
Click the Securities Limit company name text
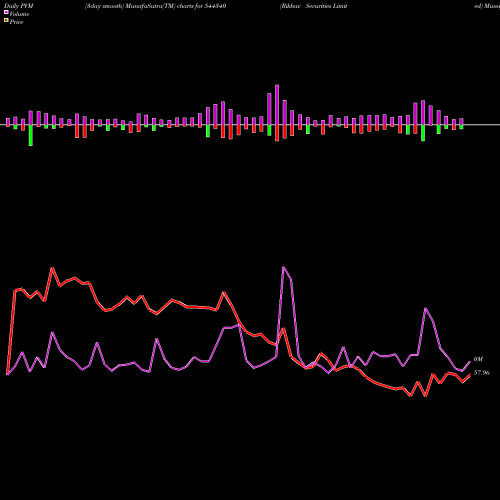tap(327, 6)
